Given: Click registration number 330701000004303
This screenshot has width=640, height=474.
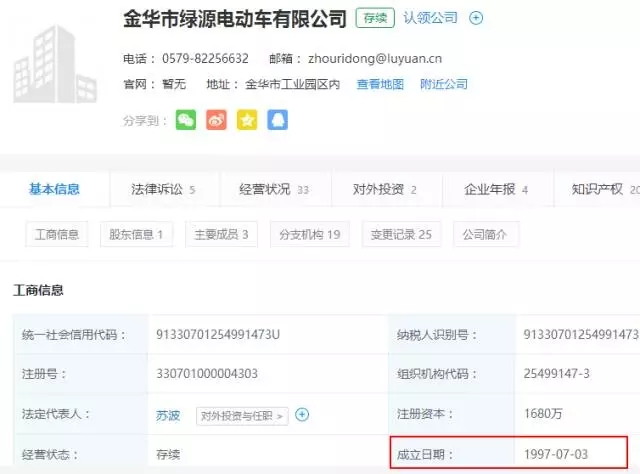Looking at the screenshot, I should tap(207, 374).
